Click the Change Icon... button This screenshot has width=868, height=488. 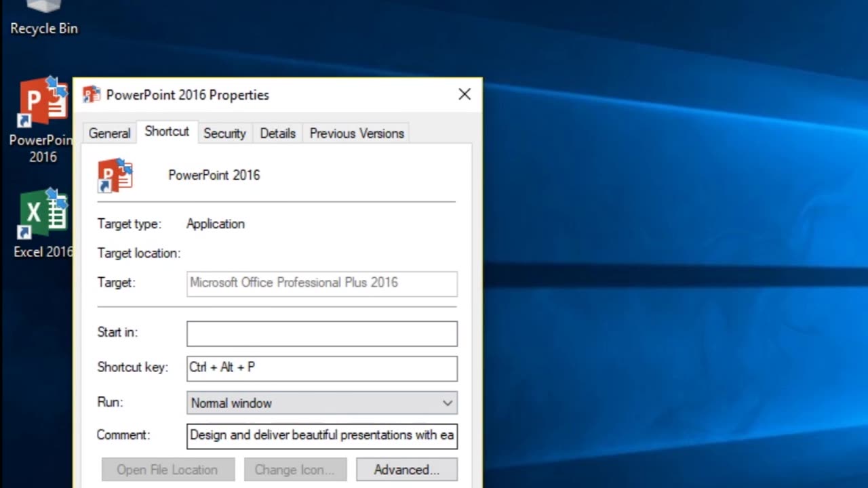coord(295,470)
